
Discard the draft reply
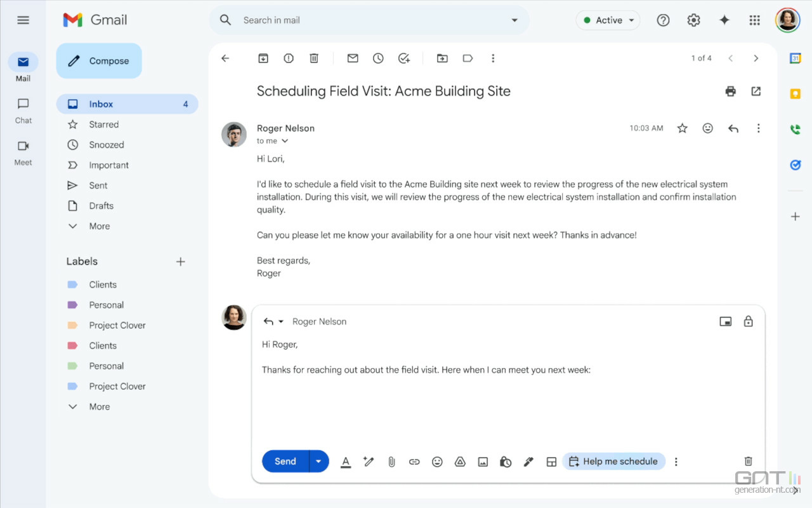click(748, 462)
